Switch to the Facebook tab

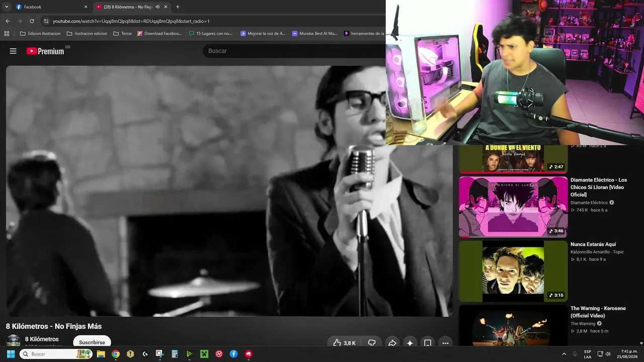pyautogui.click(x=51, y=7)
